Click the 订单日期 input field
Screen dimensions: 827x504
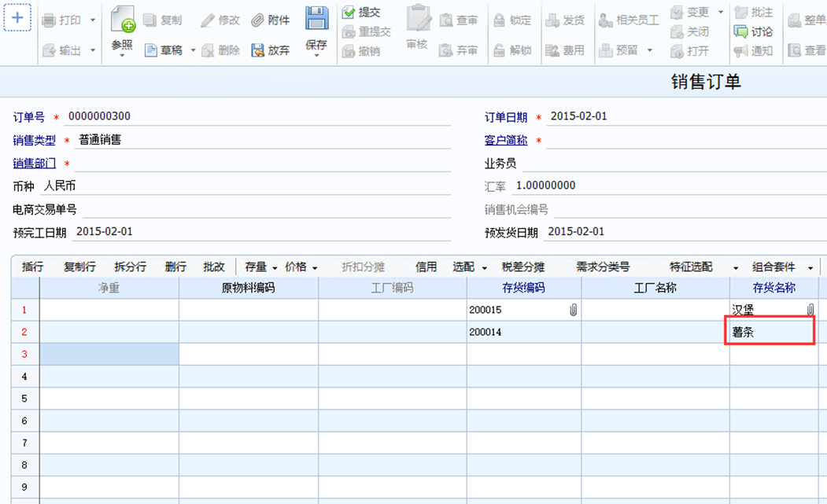685,116
